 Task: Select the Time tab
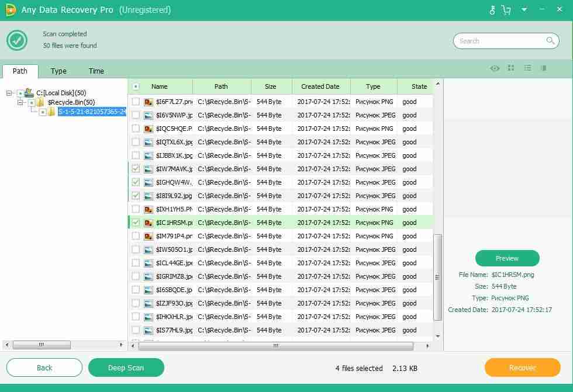point(96,71)
